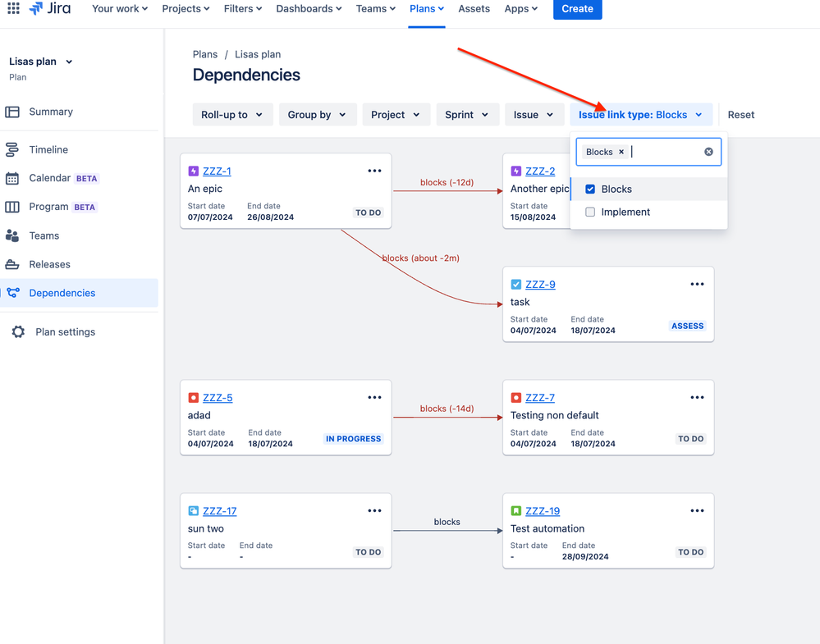Image resolution: width=820 pixels, height=644 pixels.
Task: Go to Assets in the top bar
Action: click(474, 8)
